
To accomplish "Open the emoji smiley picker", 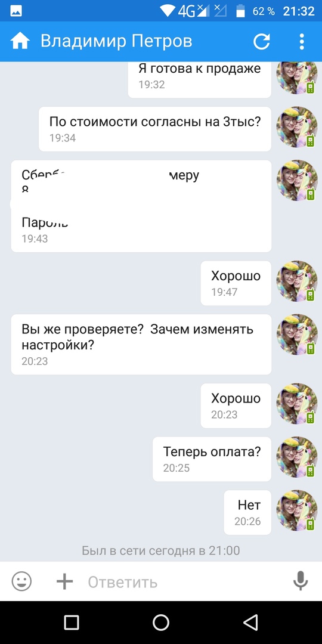I will [x=21, y=581].
